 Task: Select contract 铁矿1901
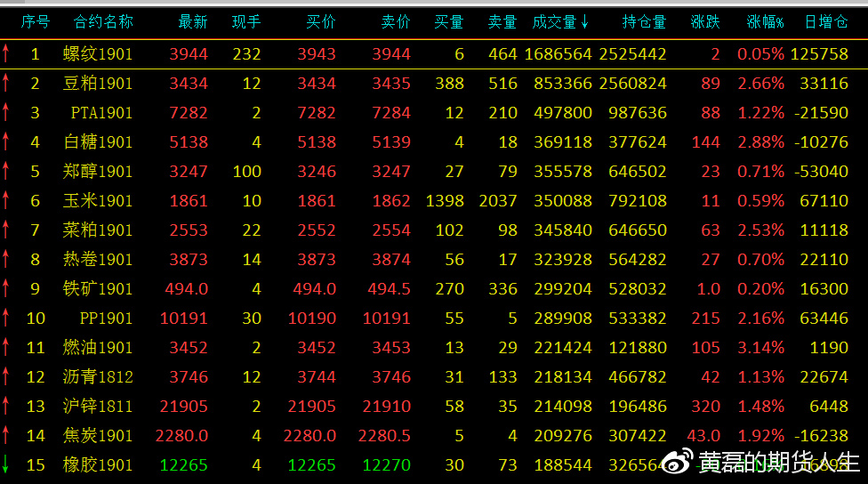pyautogui.click(x=98, y=289)
